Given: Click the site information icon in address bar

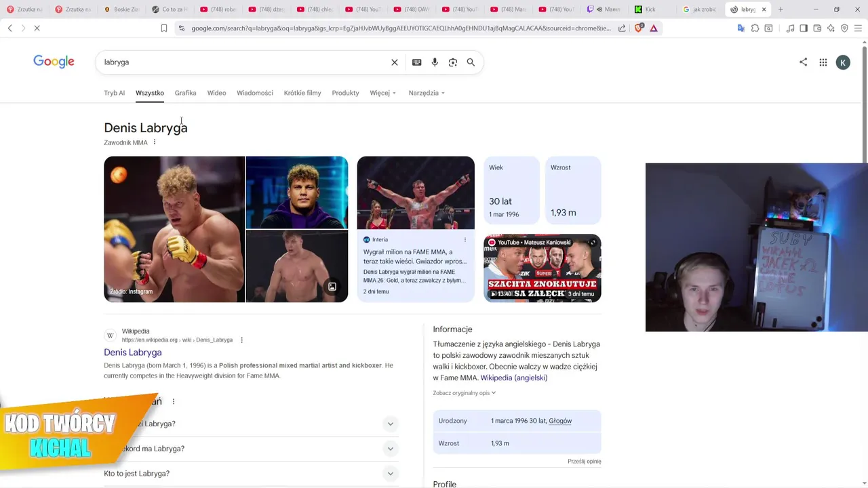Looking at the screenshot, I should click(x=181, y=28).
